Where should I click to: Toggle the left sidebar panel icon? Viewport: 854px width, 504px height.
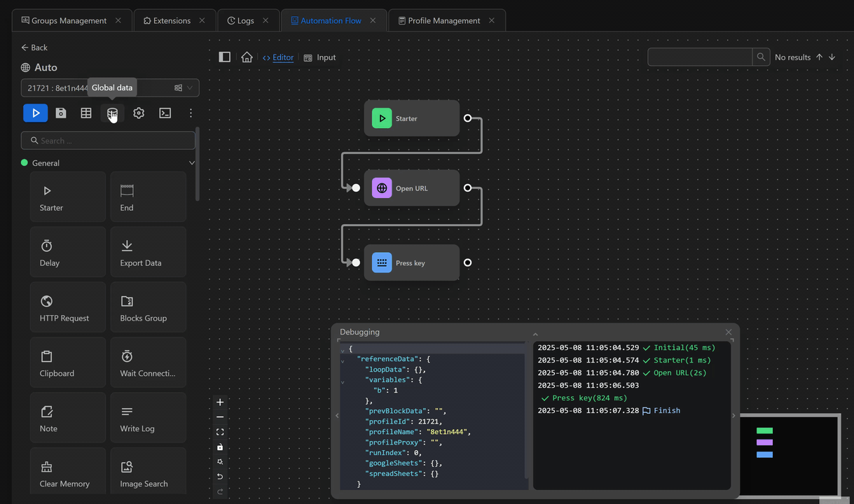(x=224, y=57)
